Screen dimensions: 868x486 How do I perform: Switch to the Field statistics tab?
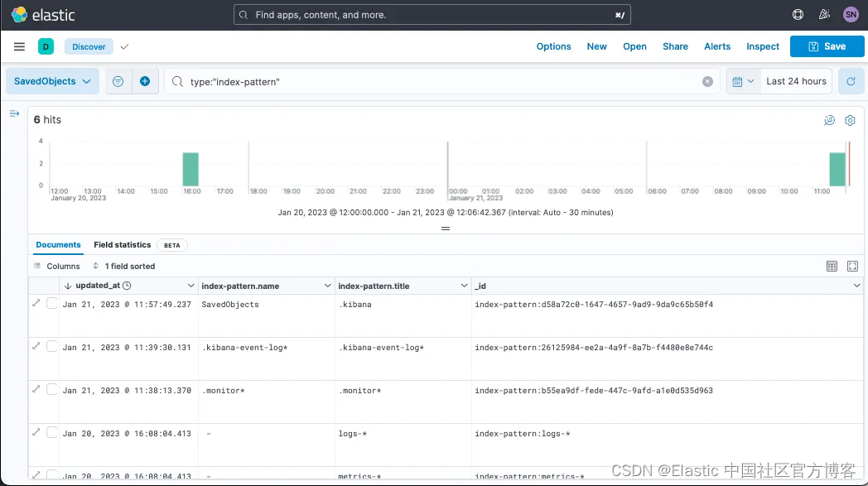point(123,245)
